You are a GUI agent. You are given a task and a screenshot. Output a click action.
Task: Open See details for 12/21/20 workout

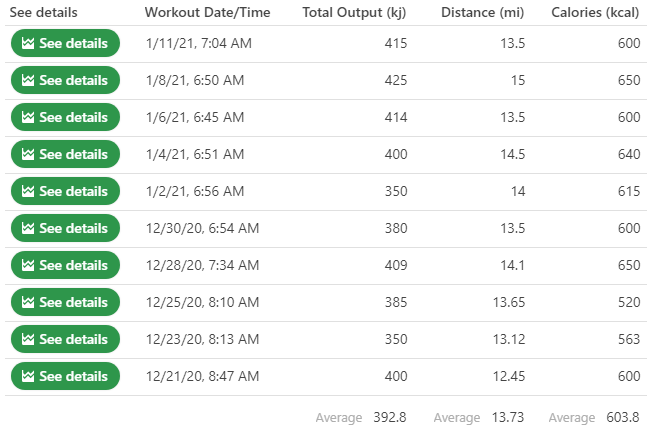(x=65, y=377)
